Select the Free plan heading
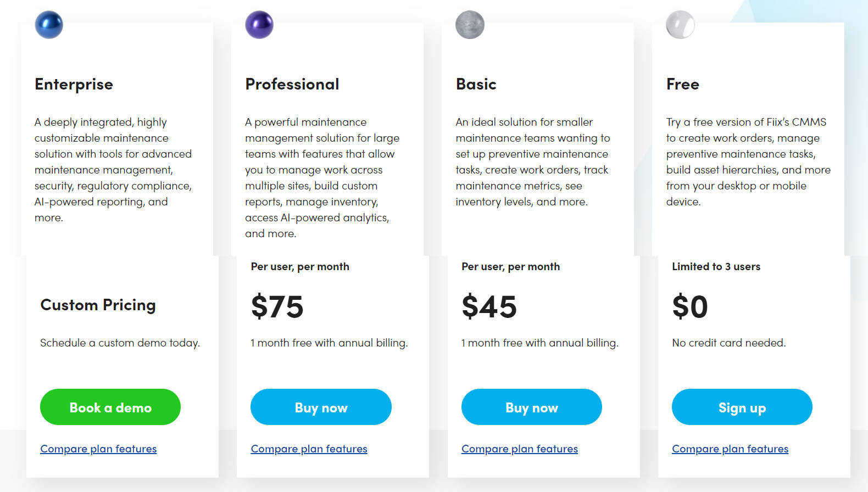Image resolution: width=868 pixels, height=492 pixels. pos(682,84)
